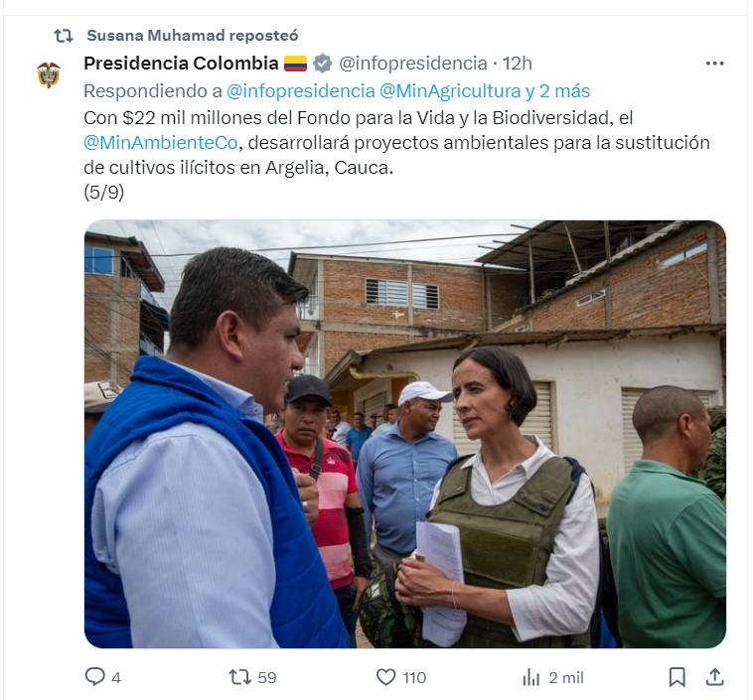Click the Colombian flag emoji
The width and height of the screenshot is (753, 700).
coord(295,64)
